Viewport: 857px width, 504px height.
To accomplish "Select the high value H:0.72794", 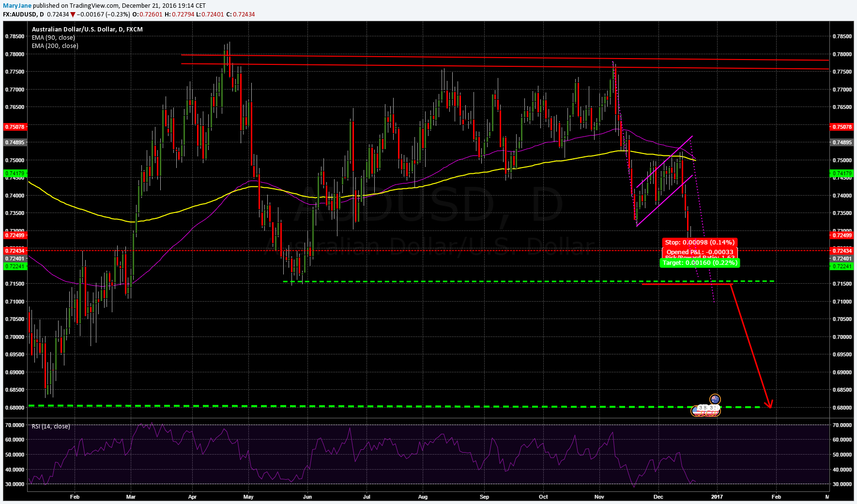I will click(x=180, y=15).
